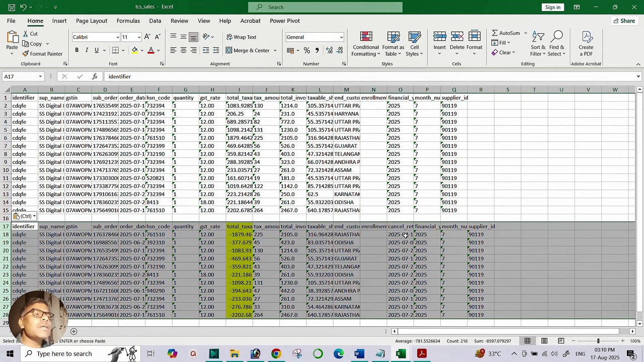The image size is (644, 362).
Task: Adjust the zoom slider in status bar
Action: (598, 341)
